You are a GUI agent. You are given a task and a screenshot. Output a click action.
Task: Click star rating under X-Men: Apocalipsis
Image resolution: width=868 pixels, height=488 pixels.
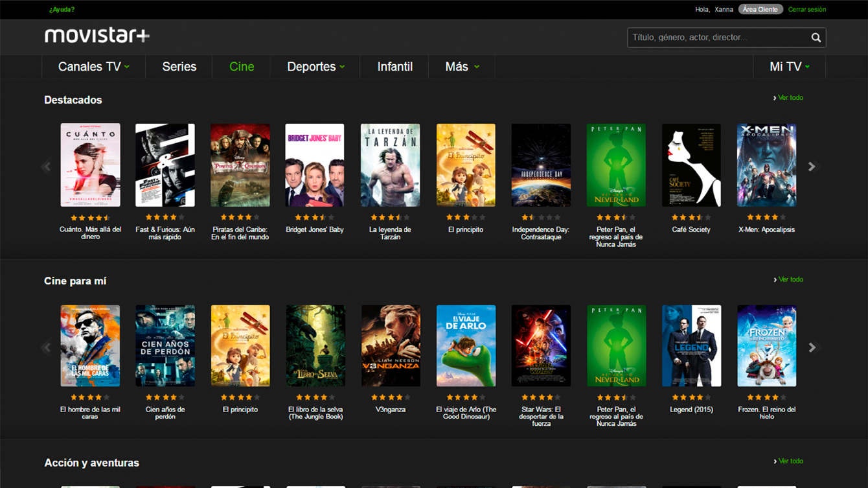766,218
